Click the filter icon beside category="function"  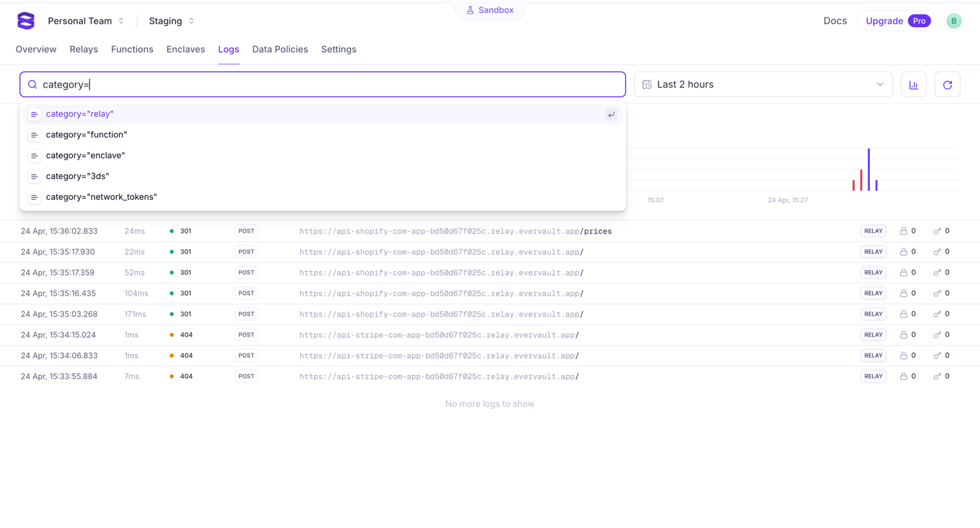pos(34,135)
